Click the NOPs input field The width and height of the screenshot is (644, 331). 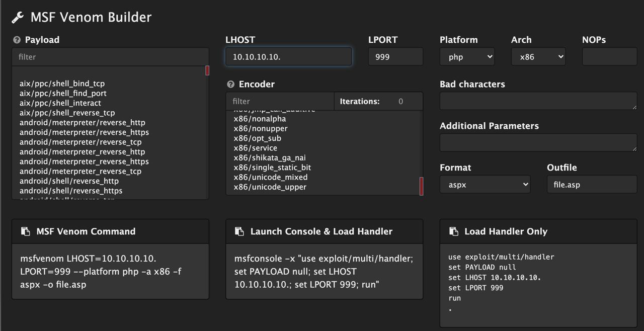[x=610, y=57]
